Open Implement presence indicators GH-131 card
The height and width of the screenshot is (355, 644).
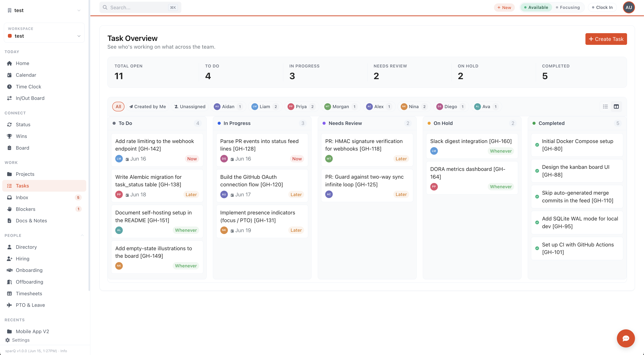coord(262,221)
